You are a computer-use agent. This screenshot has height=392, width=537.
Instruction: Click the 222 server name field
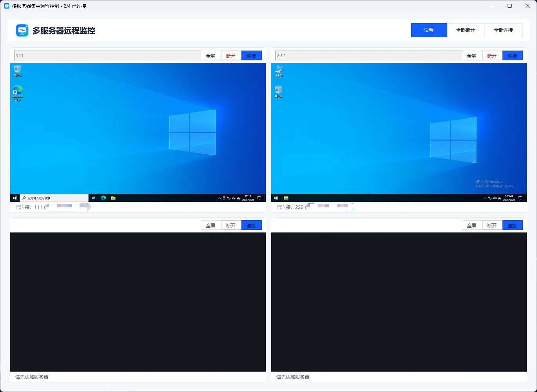coord(368,56)
